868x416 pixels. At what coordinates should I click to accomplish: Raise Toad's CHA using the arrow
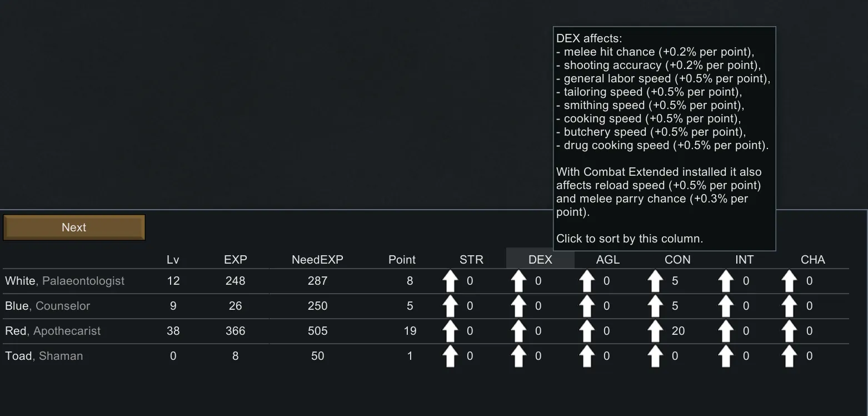[x=789, y=356]
